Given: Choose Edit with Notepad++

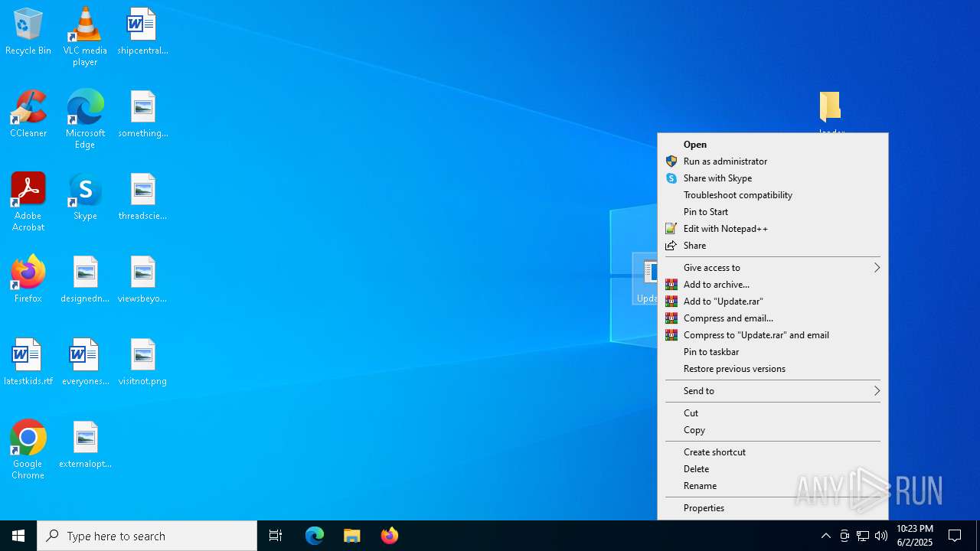Looking at the screenshot, I should [773, 229].
